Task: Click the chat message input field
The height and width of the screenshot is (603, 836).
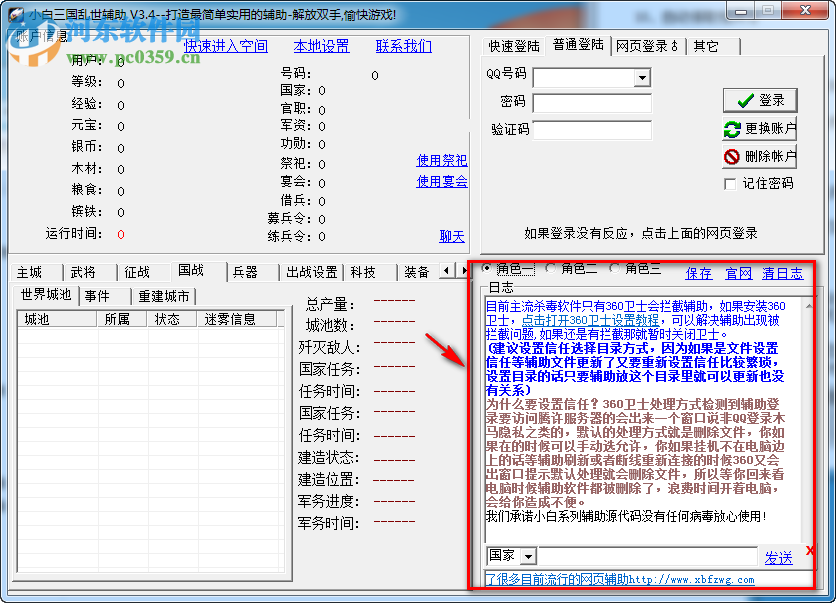Action: pyautogui.click(x=648, y=556)
